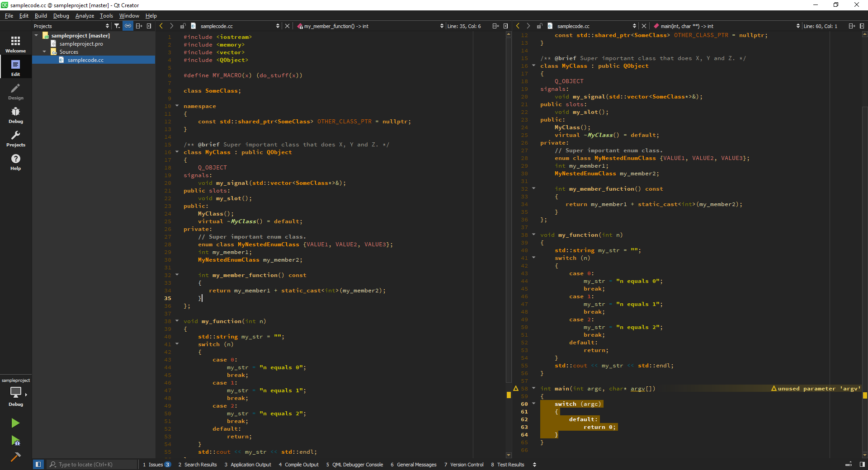Viewport: 868px width, 470px height.
Task: Click progress details toggle in status bar
Action: pyautogui.click(x=849, y=465)
